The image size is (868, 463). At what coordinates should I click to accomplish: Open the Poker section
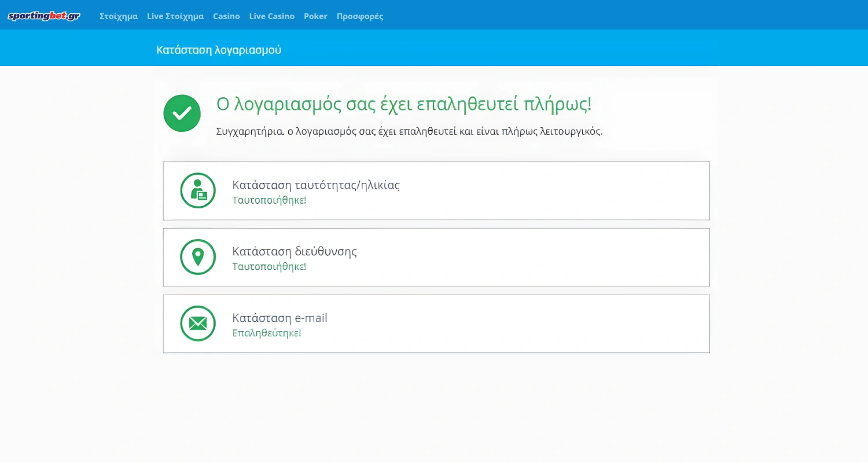315,16
